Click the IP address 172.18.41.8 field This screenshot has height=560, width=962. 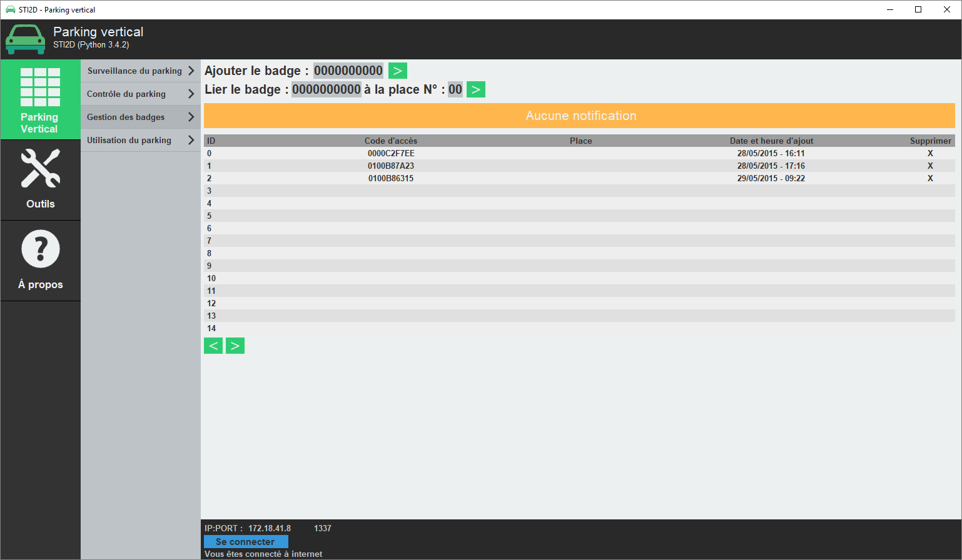(x=270, y=528)
